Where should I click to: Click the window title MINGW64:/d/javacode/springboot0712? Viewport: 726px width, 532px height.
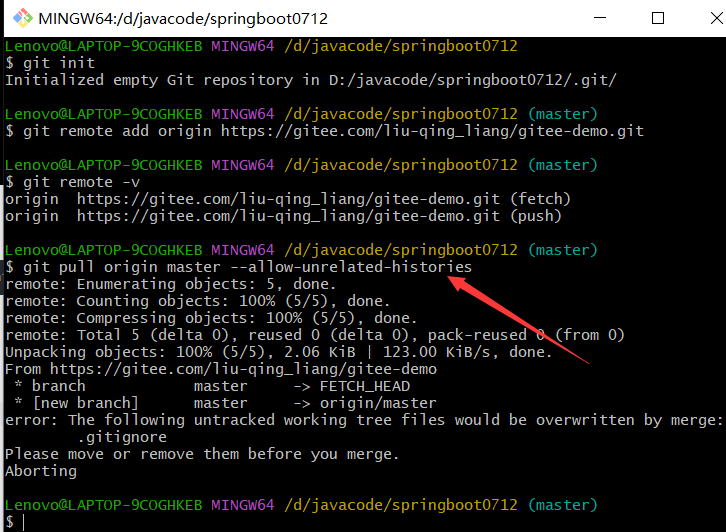[183, 19]
